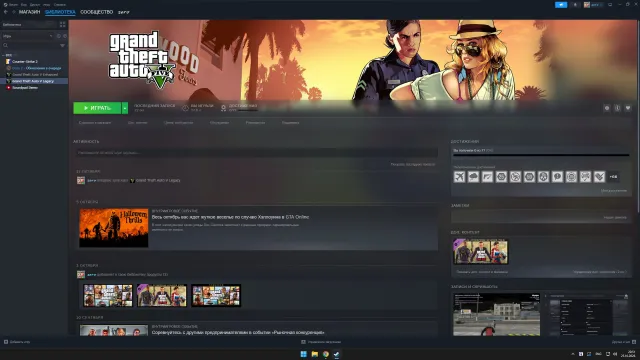
Task: Click the playtime clock icon
Action: tap(185, 108)
